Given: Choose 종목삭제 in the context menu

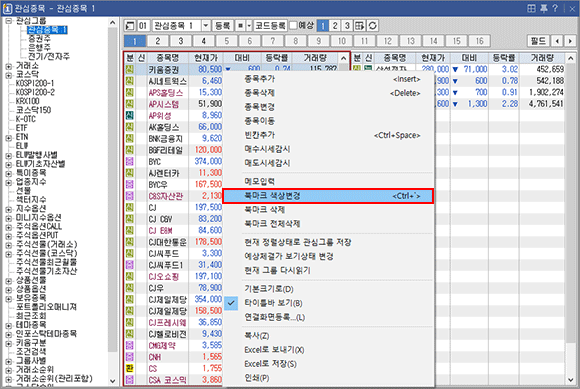Looking at the screenshot, I should [x=328, y=93].
